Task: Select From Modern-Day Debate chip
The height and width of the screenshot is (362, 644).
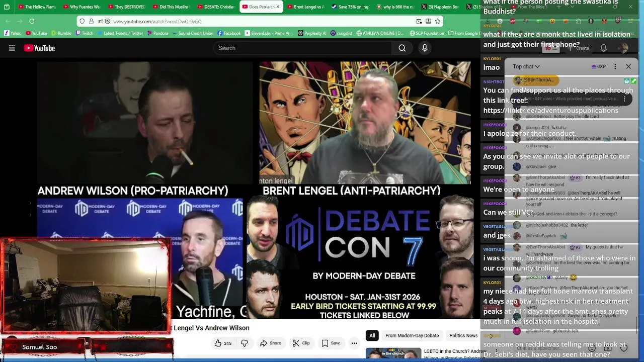Action: [412, 335]
